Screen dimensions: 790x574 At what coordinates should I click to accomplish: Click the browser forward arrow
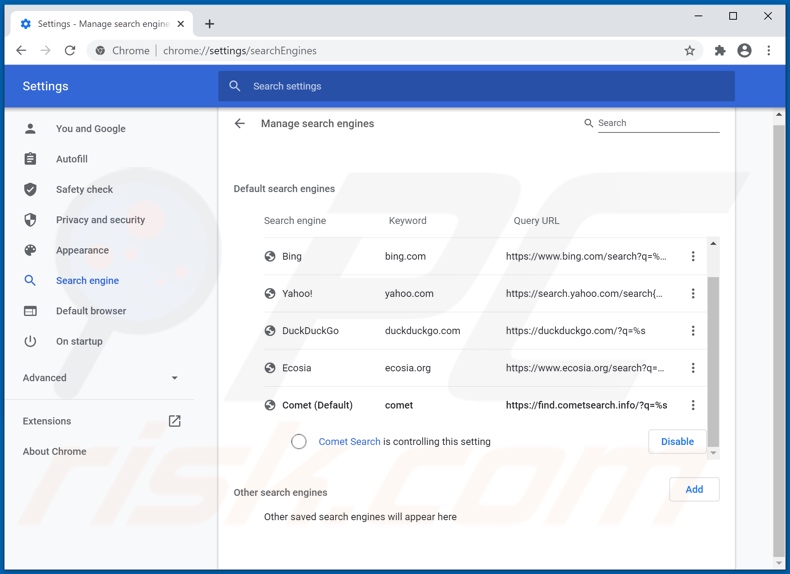pyautogui.click(x=45, y=50)
